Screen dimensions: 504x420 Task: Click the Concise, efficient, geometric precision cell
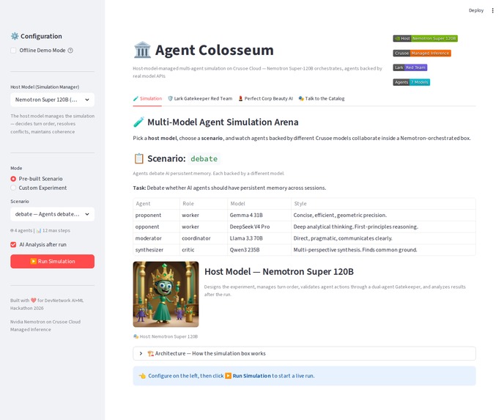pos(383,215)
